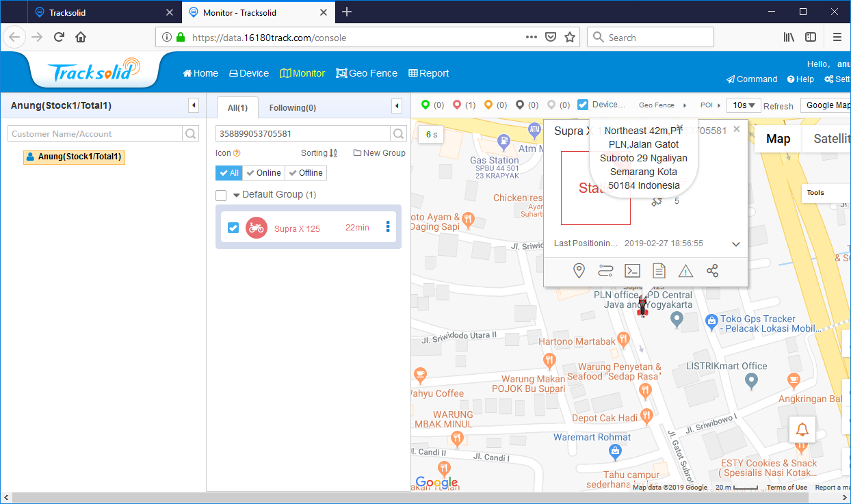Viewport: 851px width, 504px height.
Task: Toggle the Device... checkbox in map toolbar
Action: [582, 105]
